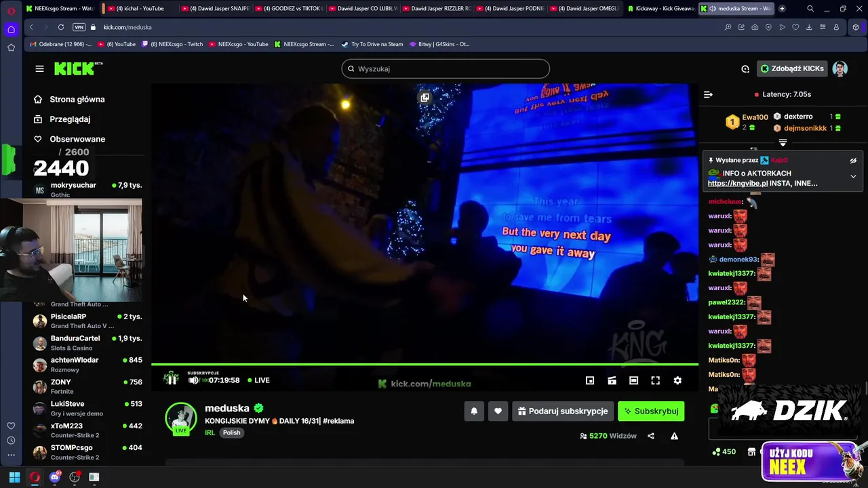The width and height of the screenshot is (868, 488).
Task: Open the user avatar menu
Action: click(x=840, y=68)
